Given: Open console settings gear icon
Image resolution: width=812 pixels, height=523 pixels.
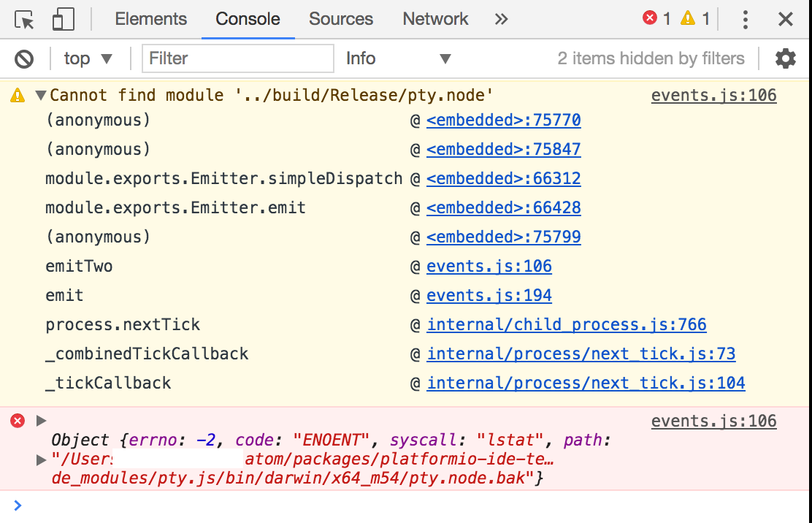Looking at the screenshot, I should click(x=786, y=58).
